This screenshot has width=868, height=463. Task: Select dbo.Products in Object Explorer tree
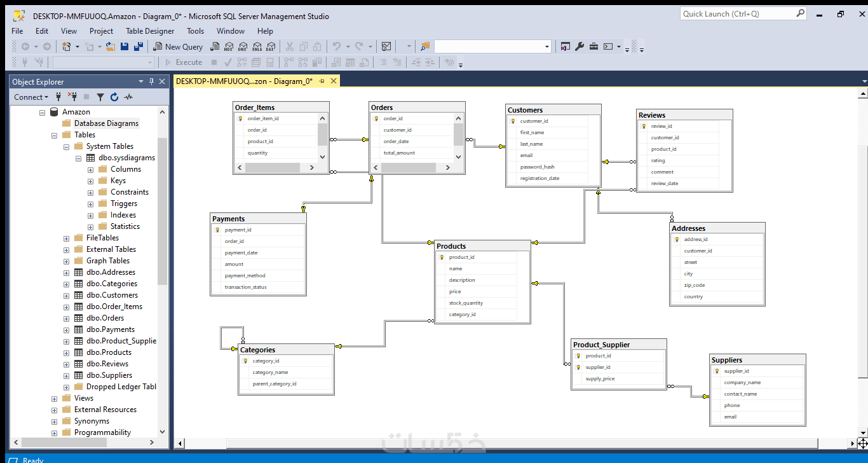pos(109,352)
